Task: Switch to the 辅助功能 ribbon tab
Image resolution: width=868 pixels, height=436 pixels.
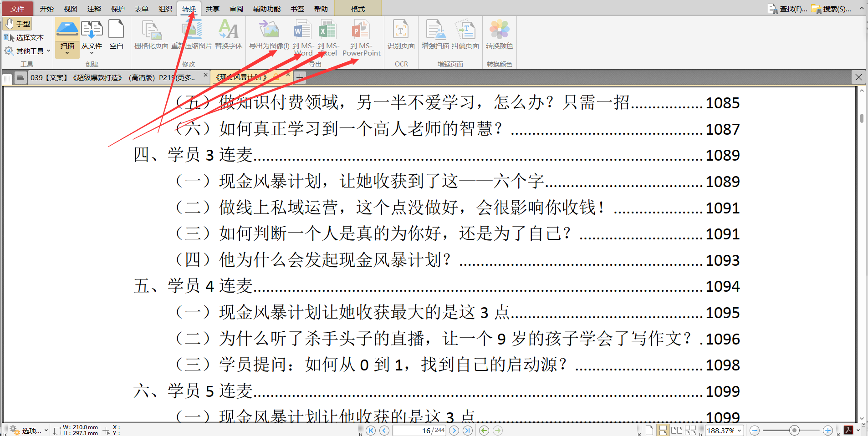Action: (x=267, y=9)
